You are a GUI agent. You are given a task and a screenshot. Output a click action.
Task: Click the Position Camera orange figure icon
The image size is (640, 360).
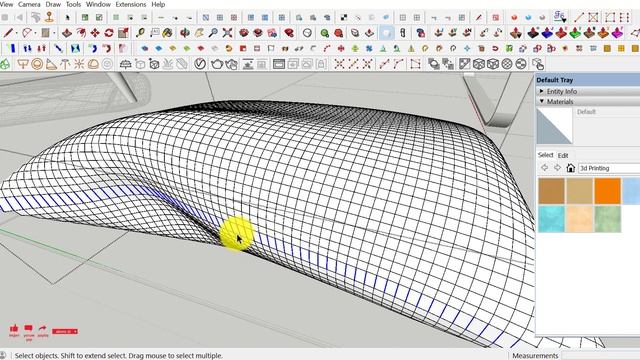(x=49, y=17)
